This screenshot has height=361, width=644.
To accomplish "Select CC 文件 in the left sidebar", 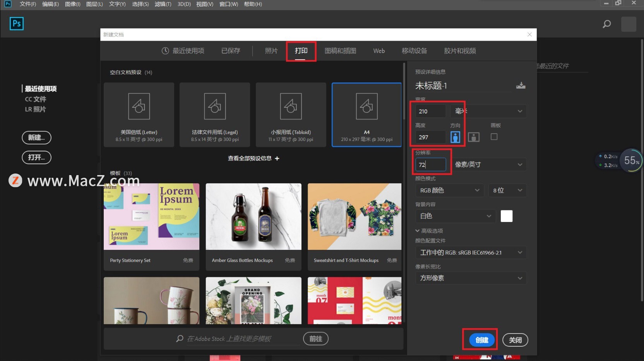I will (x=36, y=99).
